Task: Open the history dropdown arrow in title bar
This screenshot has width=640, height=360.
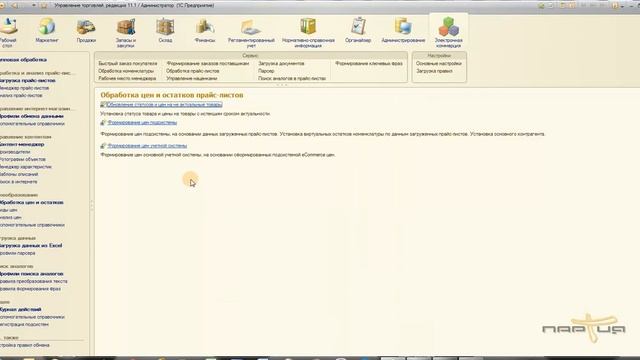Action: (x=33, y=5)
